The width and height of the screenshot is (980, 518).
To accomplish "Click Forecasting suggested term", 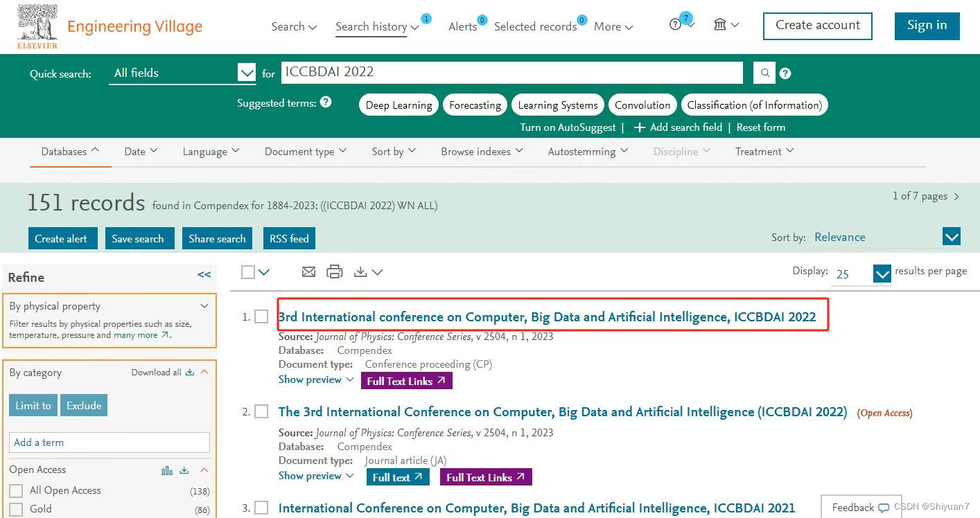I will pos(475,105).
